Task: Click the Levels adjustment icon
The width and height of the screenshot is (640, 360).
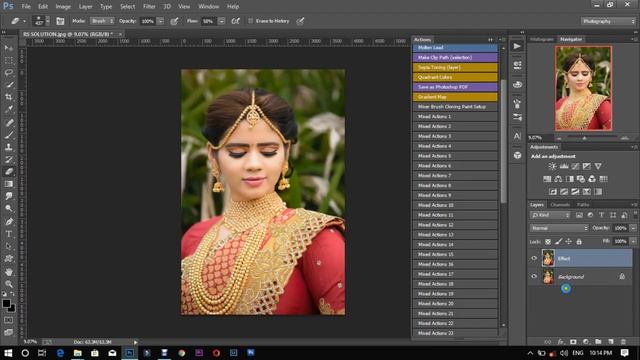Action: click(x=564, y=166)
